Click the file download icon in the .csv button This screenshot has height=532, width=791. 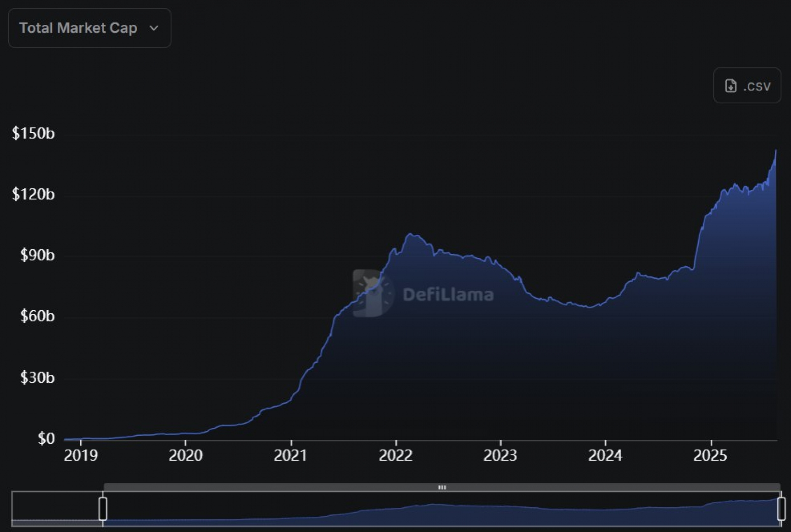pos(730,86)
